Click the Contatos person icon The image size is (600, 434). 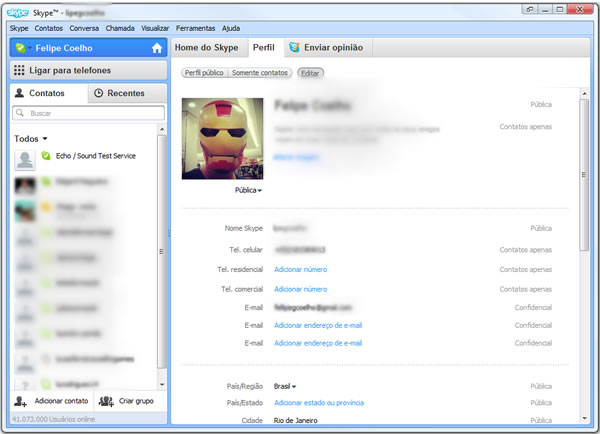19,93
